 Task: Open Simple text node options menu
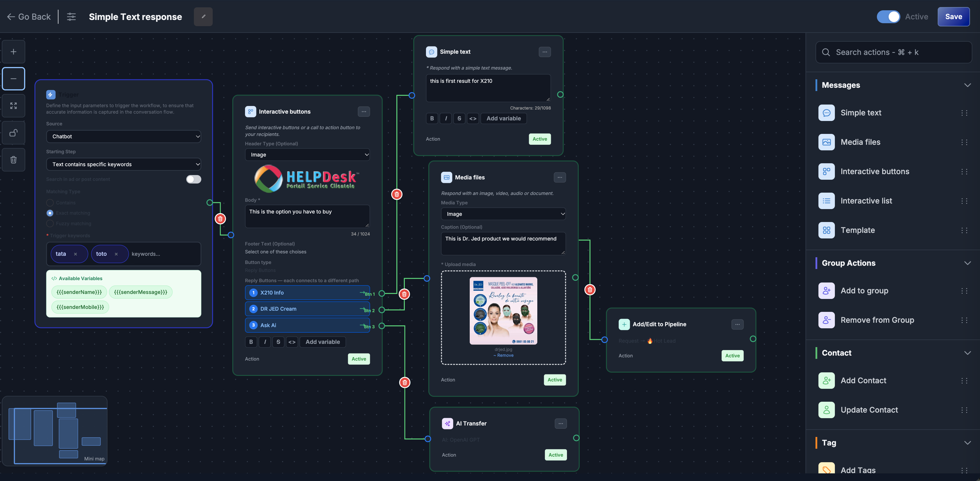pyautogui.click(x=545, y=52)
